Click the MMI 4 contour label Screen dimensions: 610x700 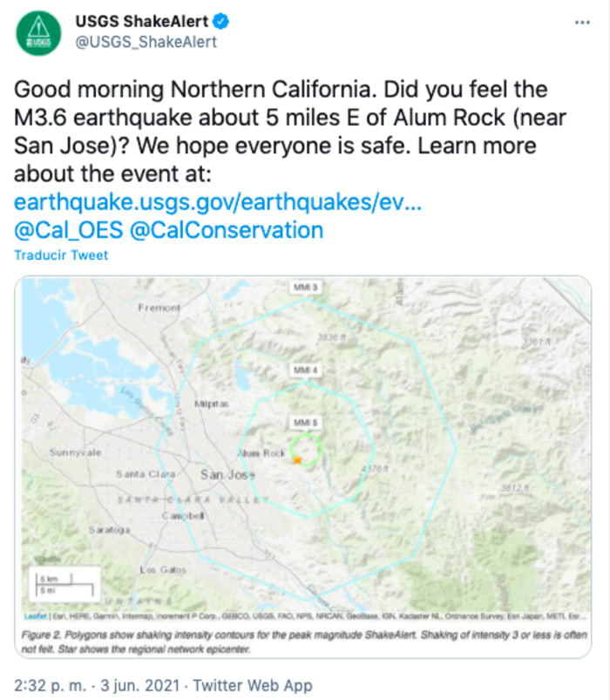pyautogui.click(x=304, y=370)
